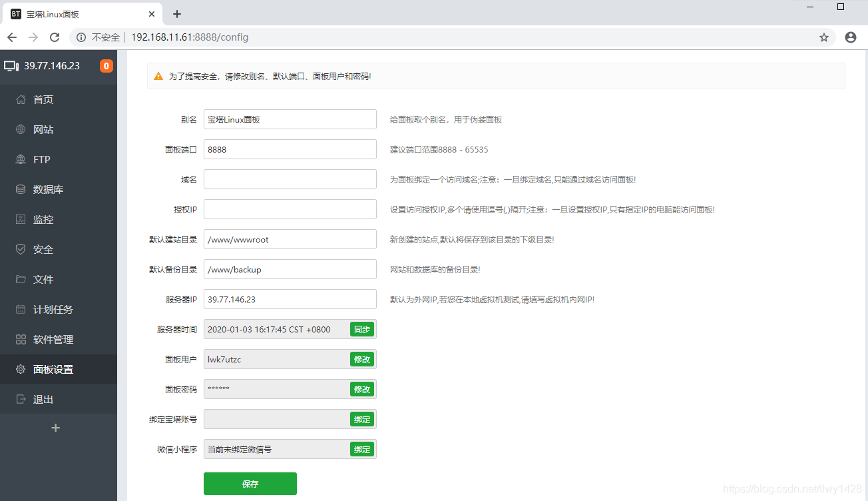The image size is (868, 501).
Task: Click 绑定 next to 绑定宝塔账号
Action: [362, 419]
